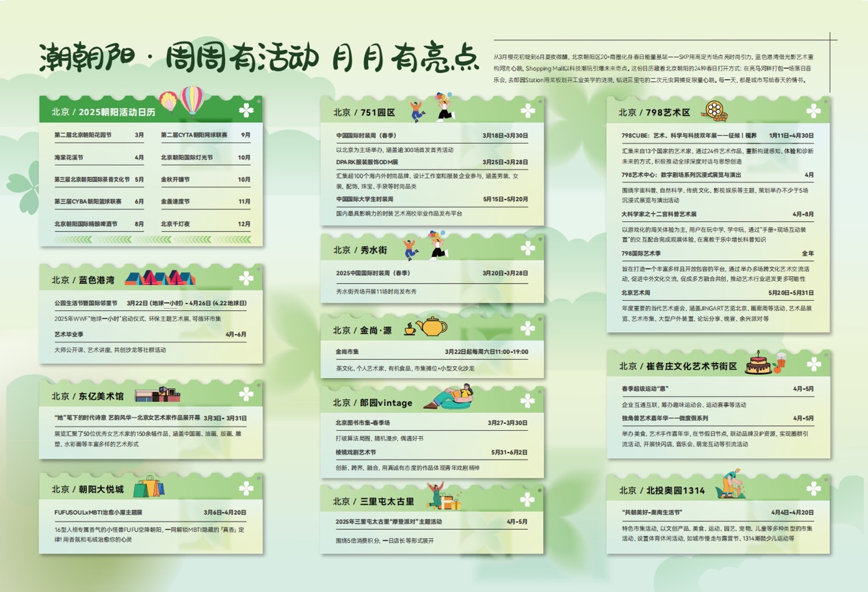The height and width of the screenshot is (592, 868).
Task: Click the clover icon in 秀水街 header
Action: (x=527, y=249)
